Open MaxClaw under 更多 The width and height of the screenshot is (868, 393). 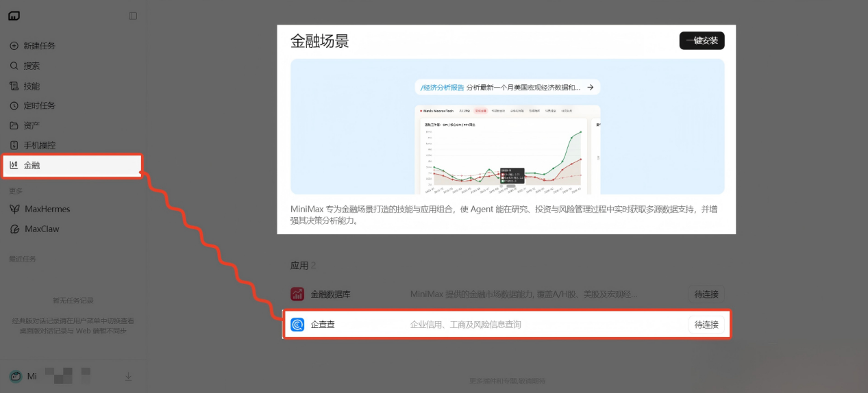[34, 229]
